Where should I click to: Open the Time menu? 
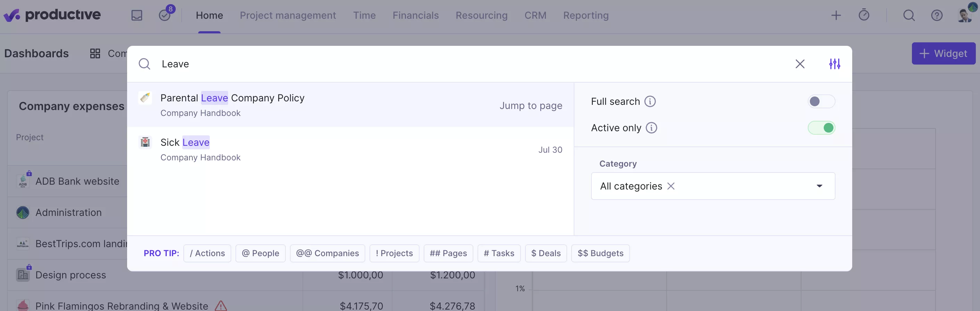tap(364, 15)
